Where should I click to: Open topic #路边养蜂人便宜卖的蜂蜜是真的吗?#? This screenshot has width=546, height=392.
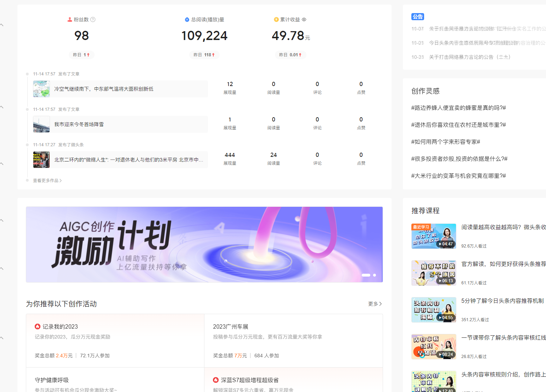(x=458, y=108)
